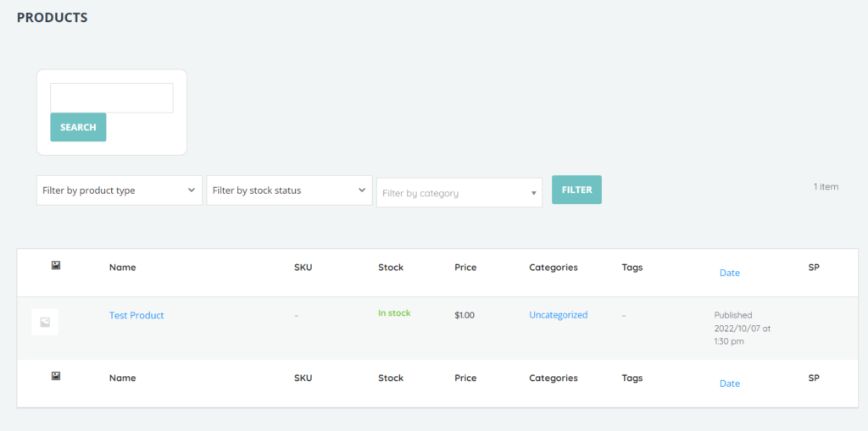Screen dimensions: 868x431
Task: Click the image column icon in table footer
Action: (x=56, y=376)
